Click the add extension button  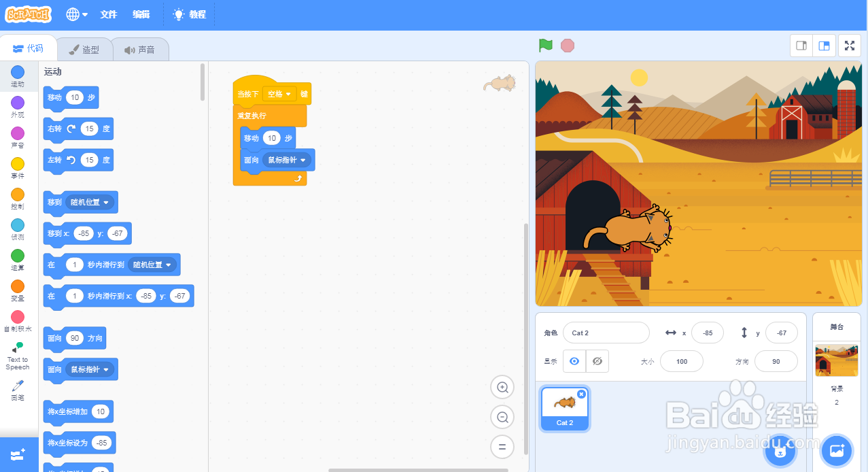[x=19, y=454]
